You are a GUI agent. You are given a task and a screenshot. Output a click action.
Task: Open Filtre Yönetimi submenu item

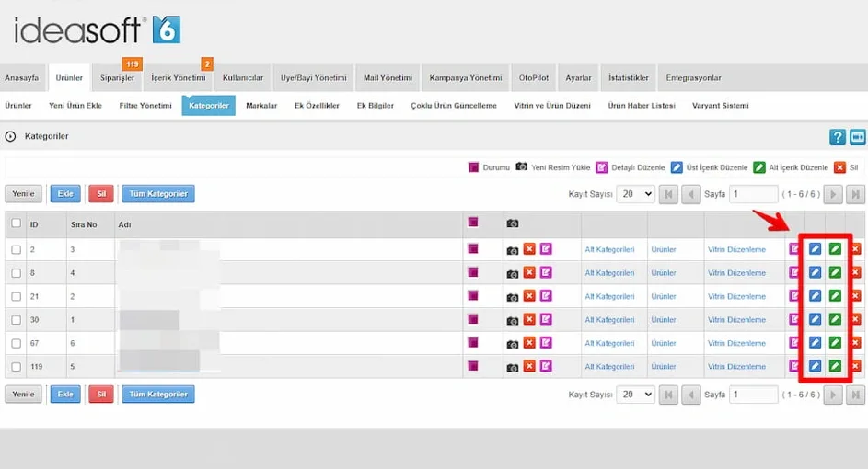pyautogui.click(x=145, y=105)
